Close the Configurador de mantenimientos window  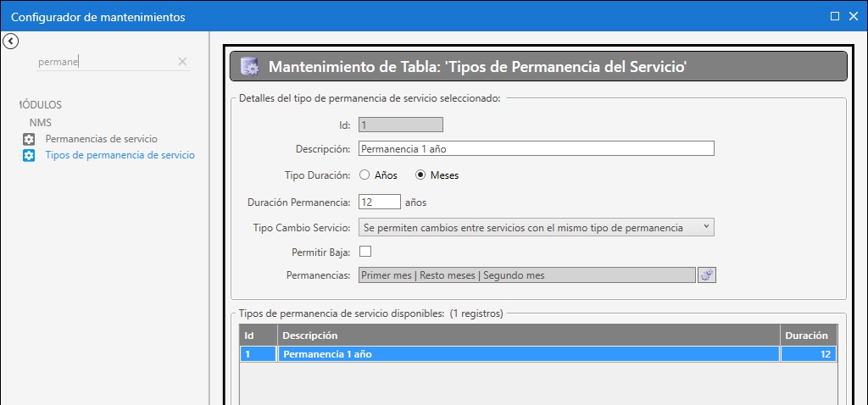coord(853,17)
